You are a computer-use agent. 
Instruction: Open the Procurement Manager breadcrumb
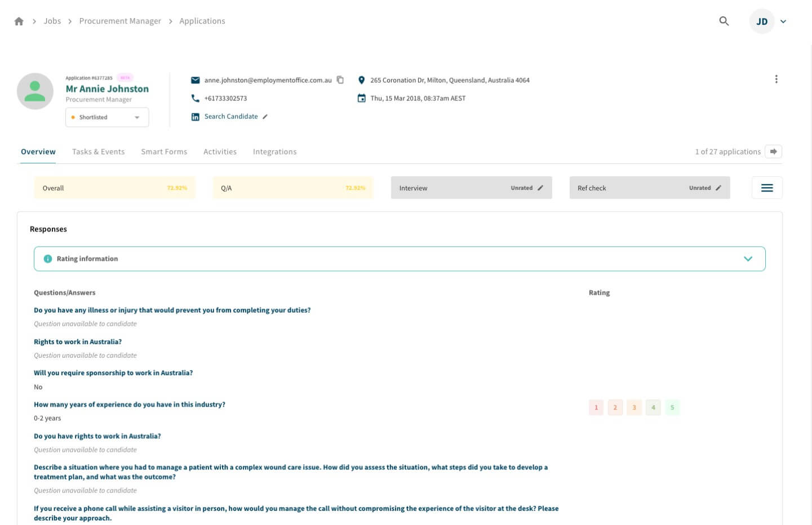pyautogui.click(x=120, y=21)
